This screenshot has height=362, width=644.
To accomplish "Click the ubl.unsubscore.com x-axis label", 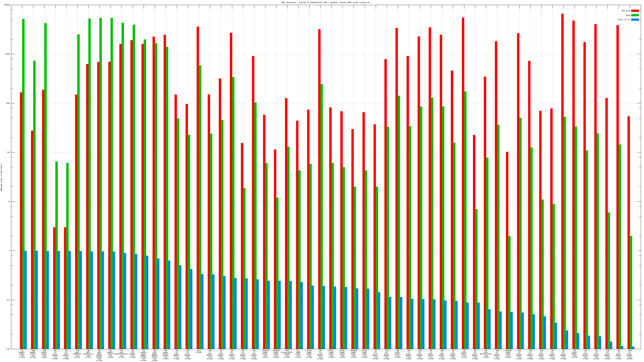I will pyautogui.click(x=88, y=354).
